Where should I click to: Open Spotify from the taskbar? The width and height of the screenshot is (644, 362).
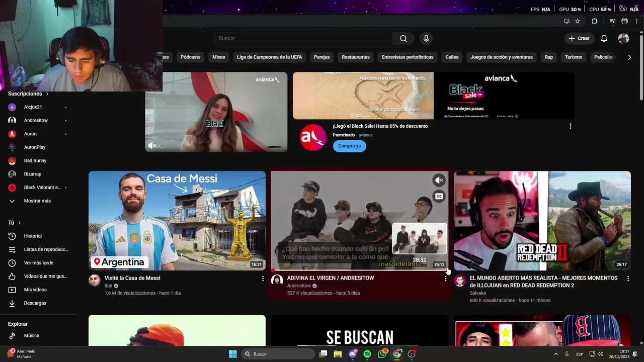pos(367,354)
